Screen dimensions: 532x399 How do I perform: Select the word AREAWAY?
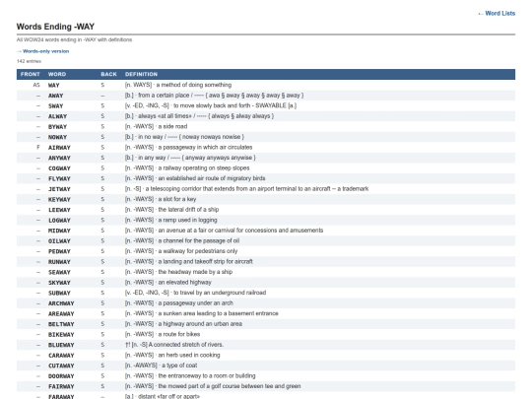61,314
